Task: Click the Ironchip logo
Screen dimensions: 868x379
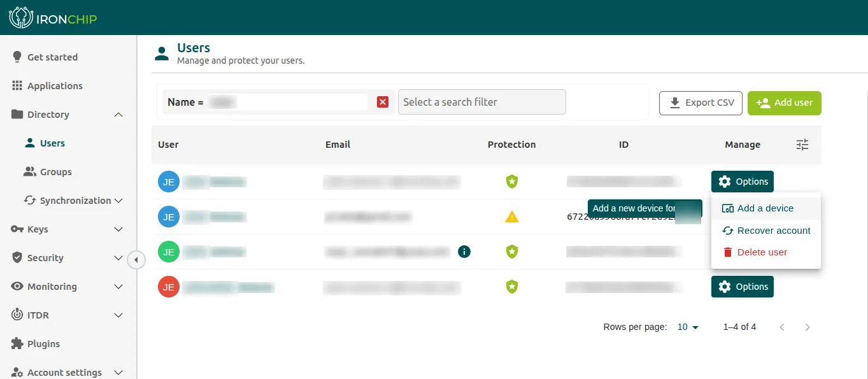Action: point(53,18)
